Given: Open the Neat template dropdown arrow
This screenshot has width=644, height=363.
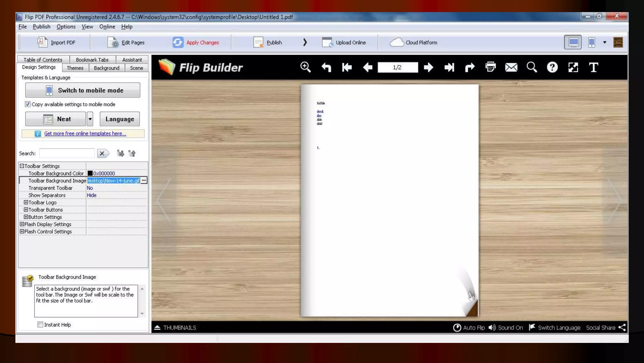Looking at the screenshot, I should (90, 119).
